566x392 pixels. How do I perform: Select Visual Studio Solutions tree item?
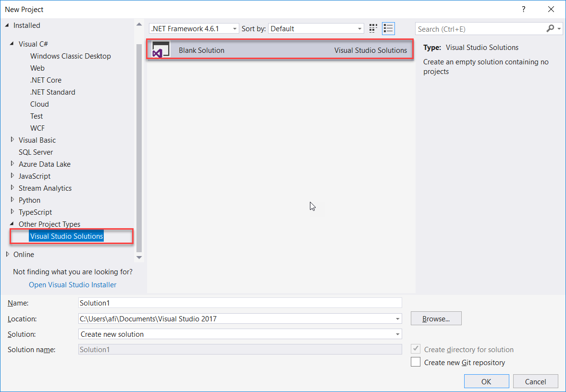point(66,236)
